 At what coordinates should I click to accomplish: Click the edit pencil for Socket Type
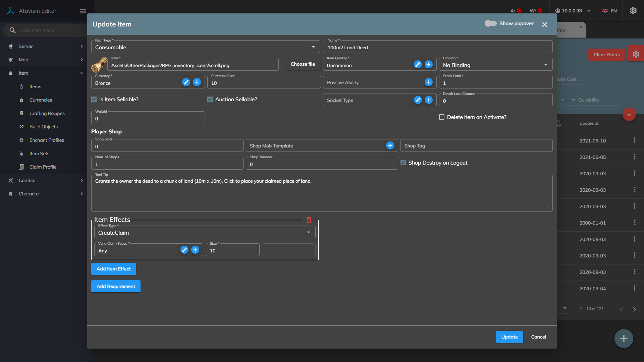click(x=418, y=100)
